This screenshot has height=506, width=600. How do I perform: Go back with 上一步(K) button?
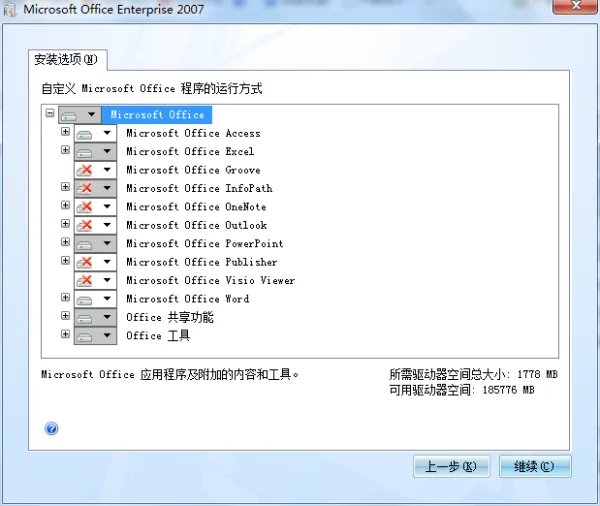pyautogui.click(x=451, y=466)
